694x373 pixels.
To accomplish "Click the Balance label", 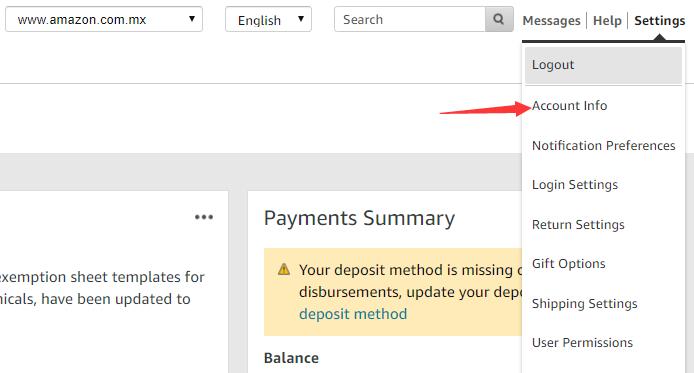I will [291, 358].
